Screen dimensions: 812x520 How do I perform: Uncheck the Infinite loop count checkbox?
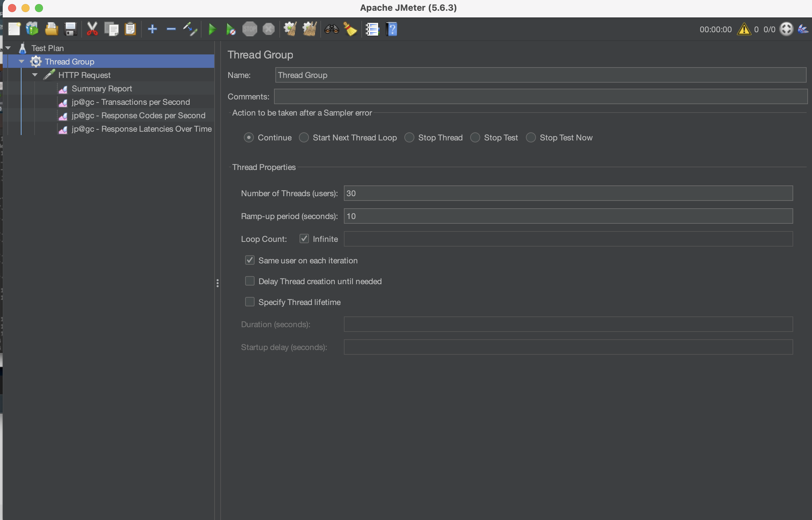[x=304, y=239]
